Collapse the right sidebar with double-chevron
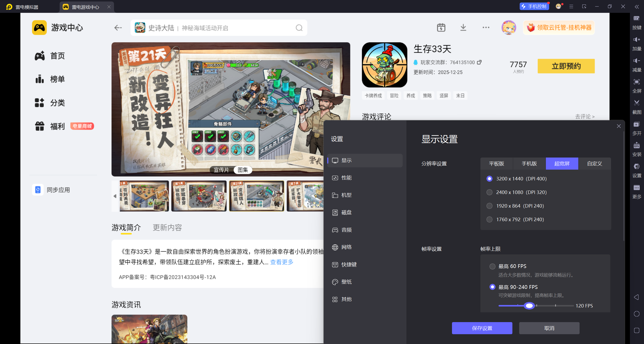 coord(636,7)
